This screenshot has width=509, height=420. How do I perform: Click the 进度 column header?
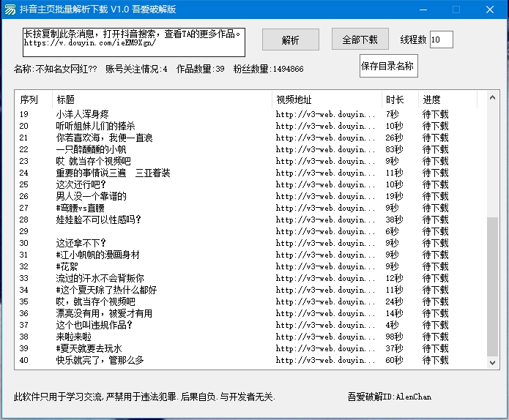point(447,100)
